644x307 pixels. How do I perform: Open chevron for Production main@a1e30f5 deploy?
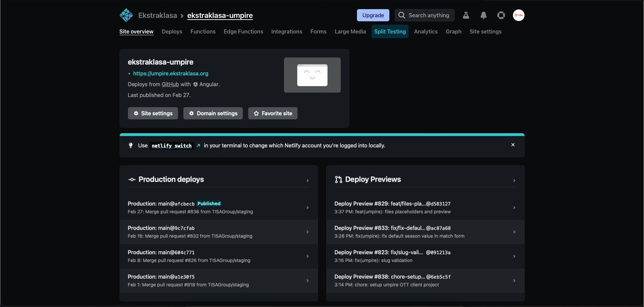click(308, 281)
